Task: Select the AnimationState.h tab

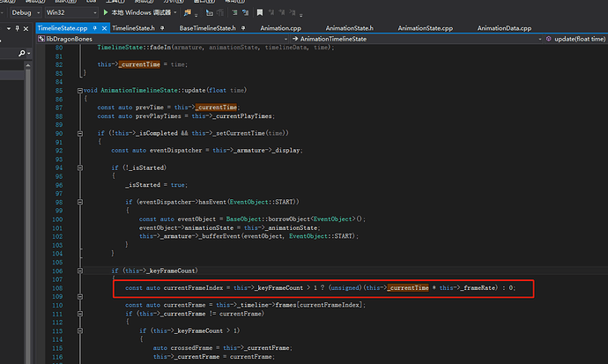Action: (x=349, y=28)
